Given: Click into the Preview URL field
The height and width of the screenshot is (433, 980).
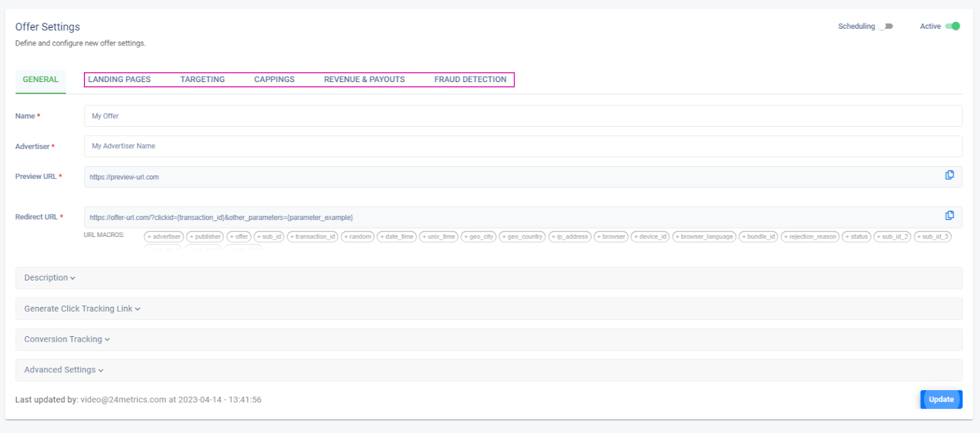Looking at the screenshot, I should click(523, 177).
